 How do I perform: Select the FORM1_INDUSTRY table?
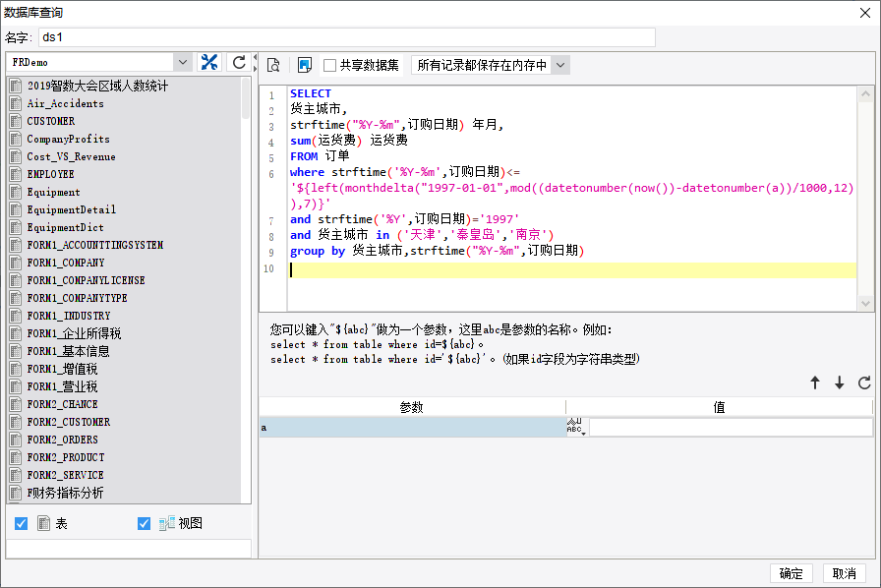click(x=69, y=316)
